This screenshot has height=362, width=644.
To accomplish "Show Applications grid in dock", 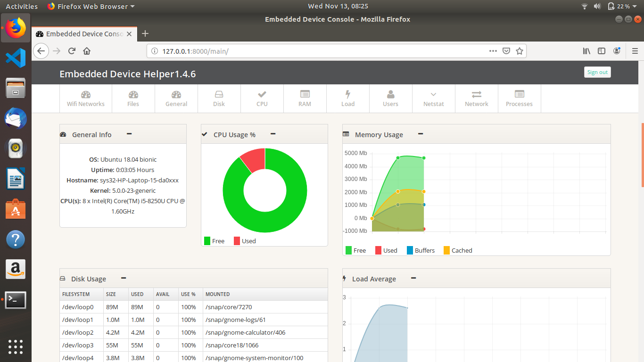I will 16,346.
